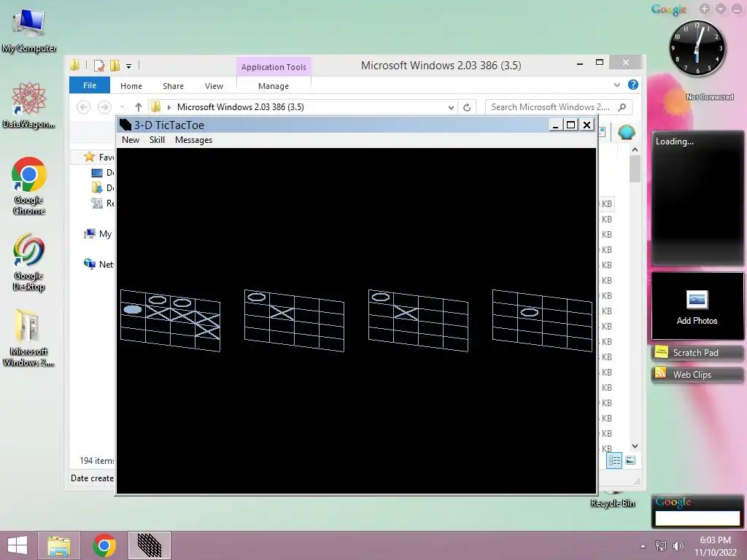The image size is (747, 560).
Task: Click the Explorer scrollbar up arrow
Action: [x=635, y=149]
